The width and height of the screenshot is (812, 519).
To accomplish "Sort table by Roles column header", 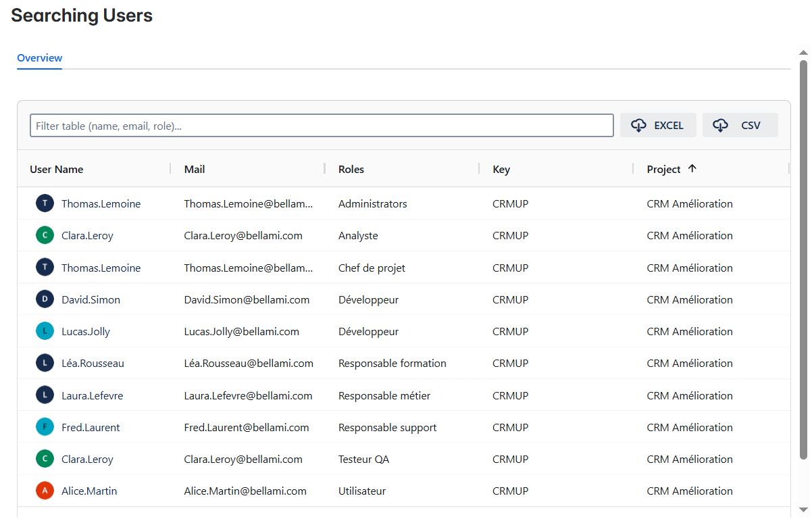I will (351, 170).
